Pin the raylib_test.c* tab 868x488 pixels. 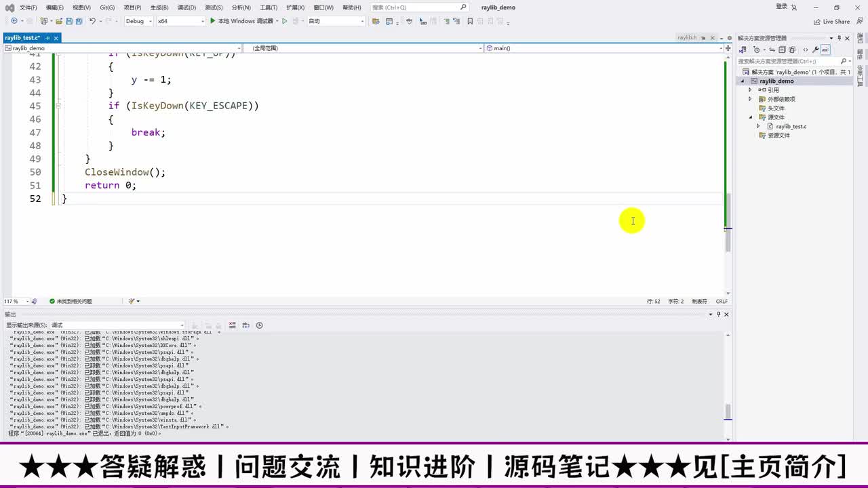[47, 38]
